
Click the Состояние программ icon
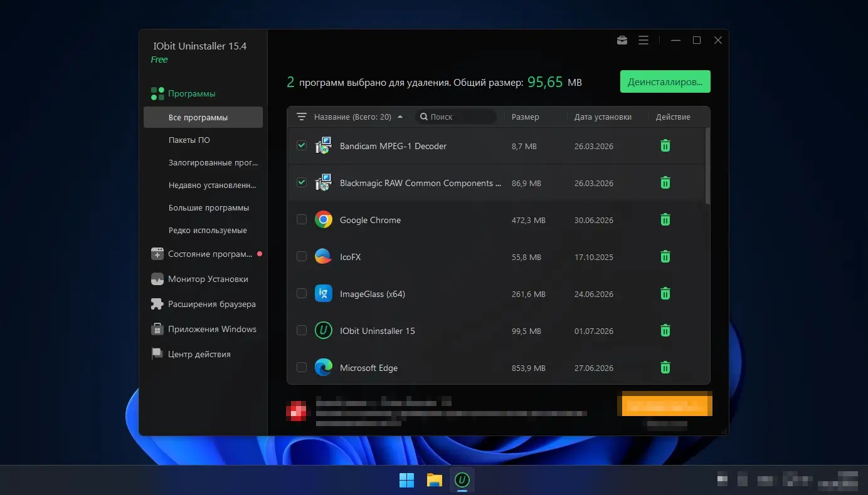click(157, 254)
